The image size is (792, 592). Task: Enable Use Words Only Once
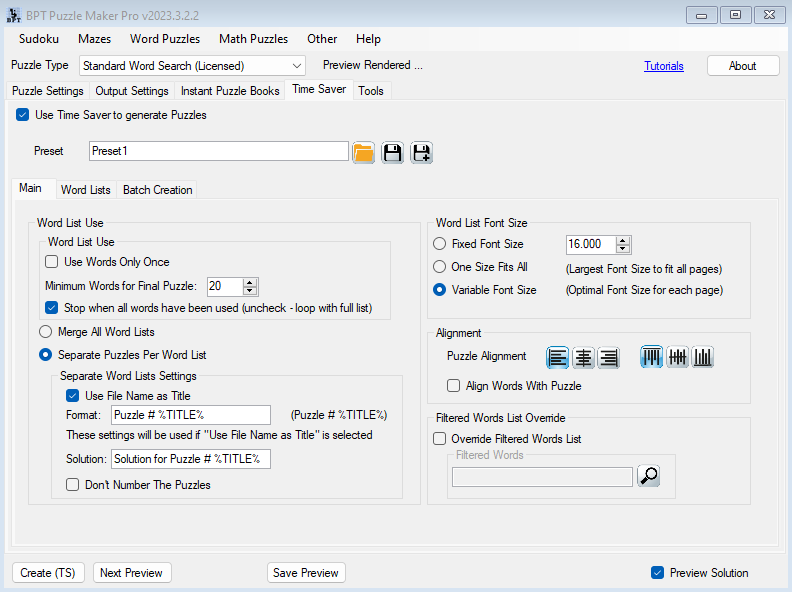click(52, 262)
